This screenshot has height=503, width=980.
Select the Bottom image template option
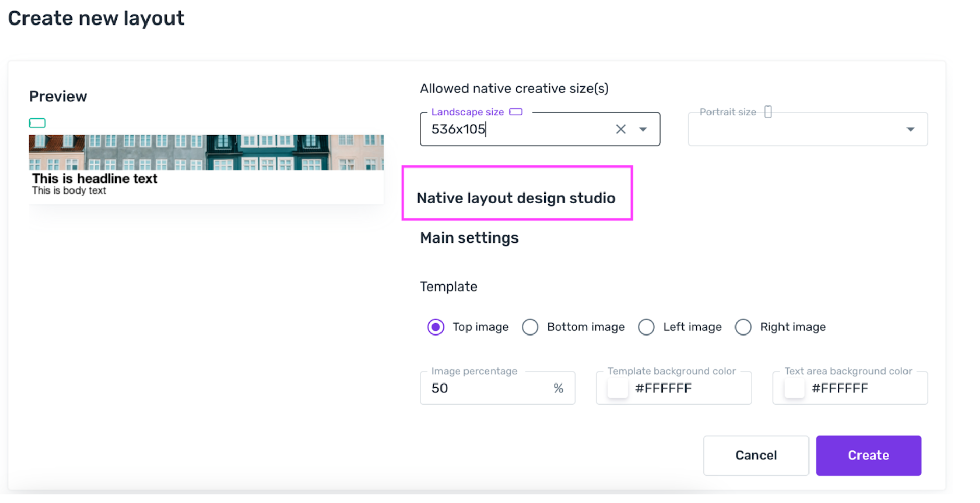click(x=530, y=327)
